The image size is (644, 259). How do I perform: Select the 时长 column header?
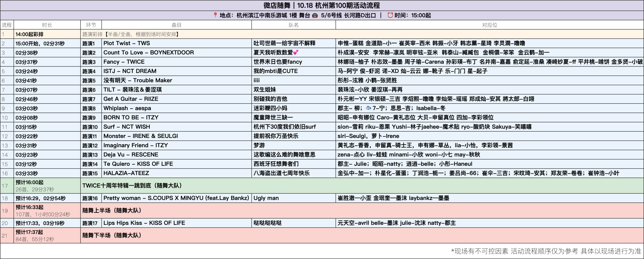[47, 25]
